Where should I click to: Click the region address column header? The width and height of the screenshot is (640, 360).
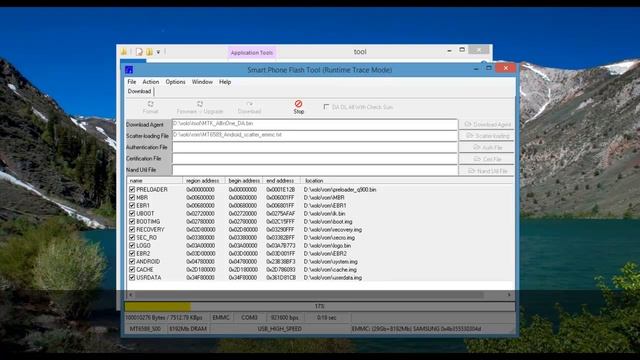(204, 180)
